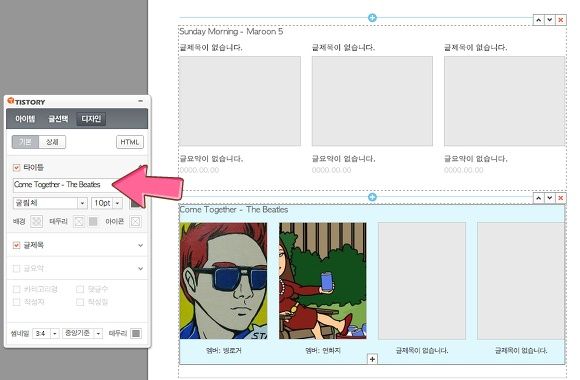Switch to the 디자인 tab
This screenshot has height=380, width=580.
(x=91, y=119)
